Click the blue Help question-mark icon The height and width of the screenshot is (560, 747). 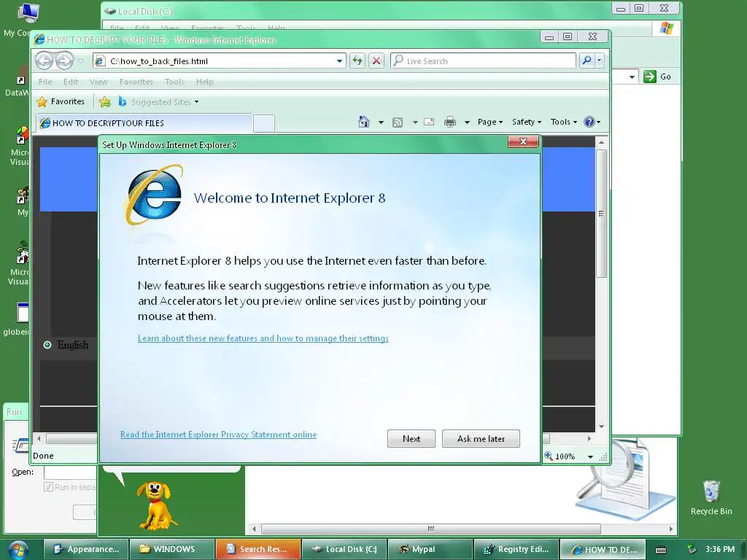tap(589, 122)
